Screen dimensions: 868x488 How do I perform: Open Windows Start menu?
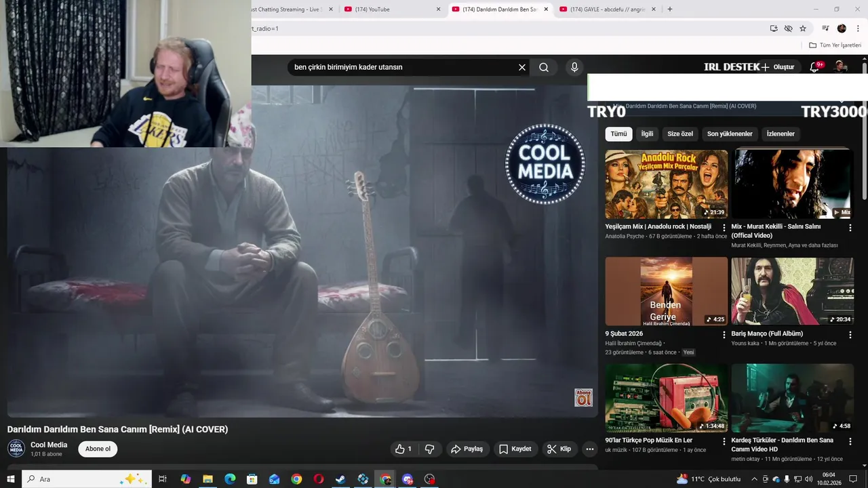[x=10, y=479]
